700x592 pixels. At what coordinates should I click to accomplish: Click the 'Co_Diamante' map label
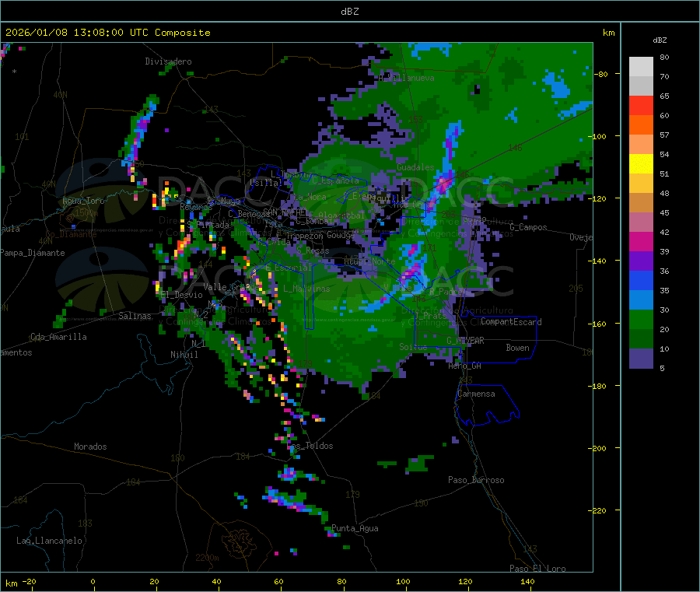[71, 234]
